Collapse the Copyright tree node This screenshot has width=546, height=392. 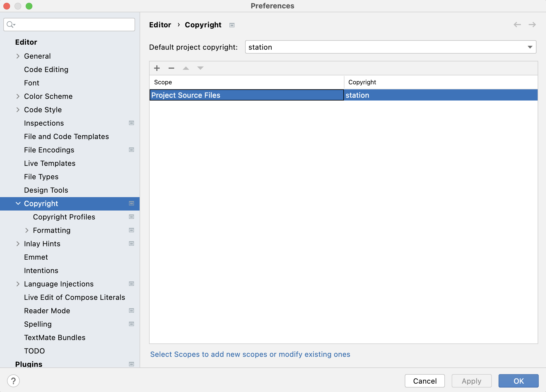tap(18, 204)
